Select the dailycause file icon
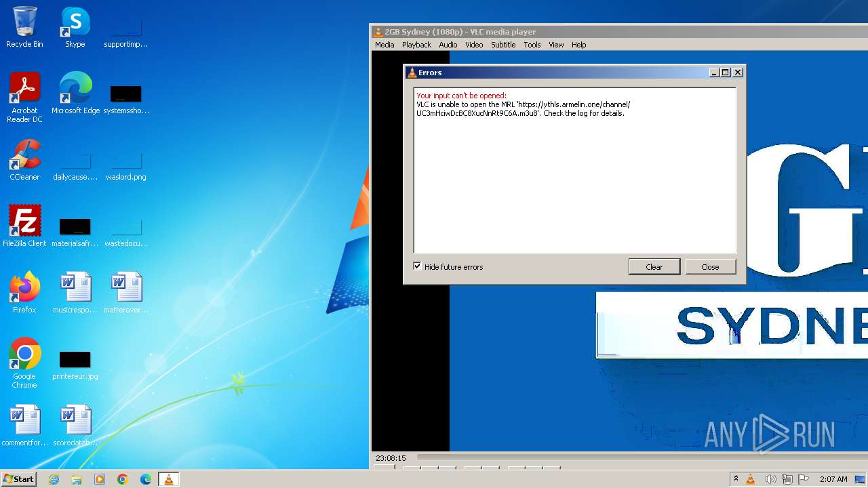 [x=75, y=165]
